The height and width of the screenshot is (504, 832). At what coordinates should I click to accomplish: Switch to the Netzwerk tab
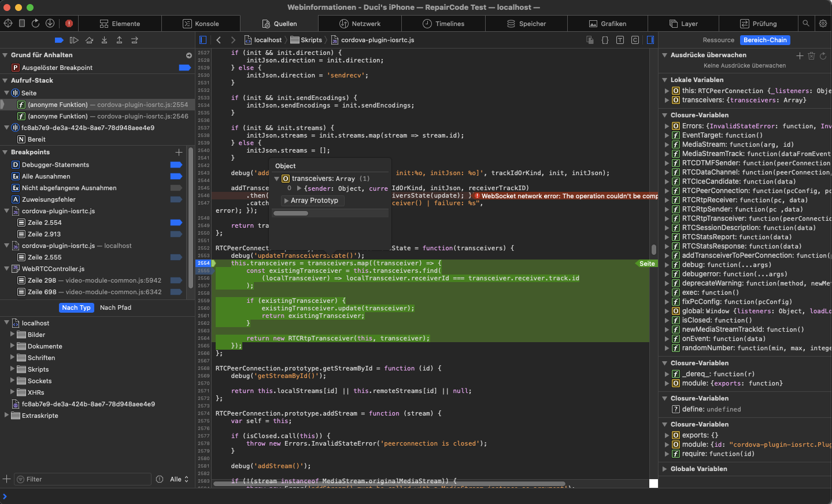point(360,24)
